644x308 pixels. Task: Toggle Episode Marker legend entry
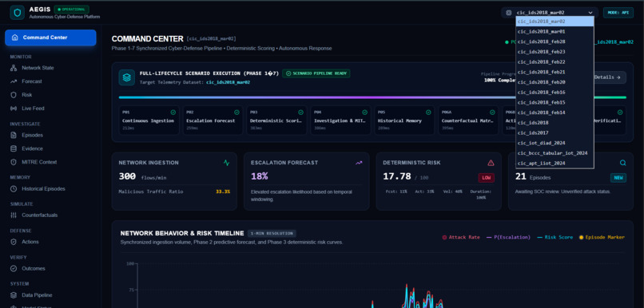[602, 238]
